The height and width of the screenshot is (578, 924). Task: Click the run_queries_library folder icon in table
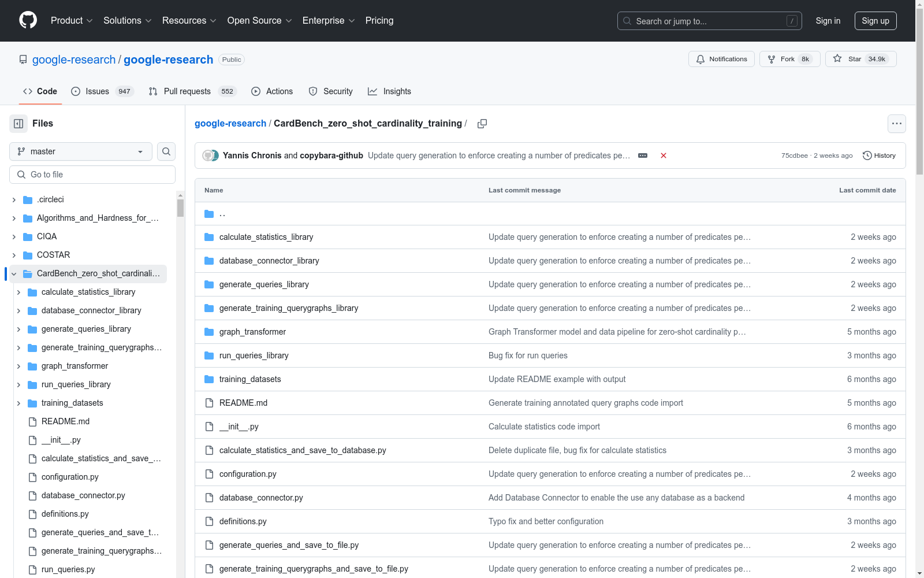click(209, 355)
